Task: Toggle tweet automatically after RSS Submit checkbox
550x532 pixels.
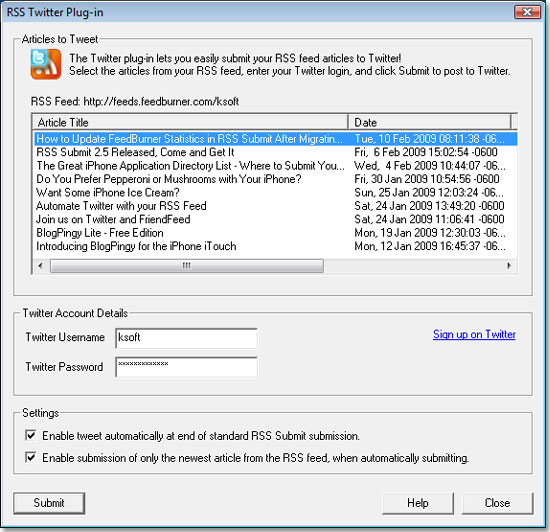Action: click(31, 436)
